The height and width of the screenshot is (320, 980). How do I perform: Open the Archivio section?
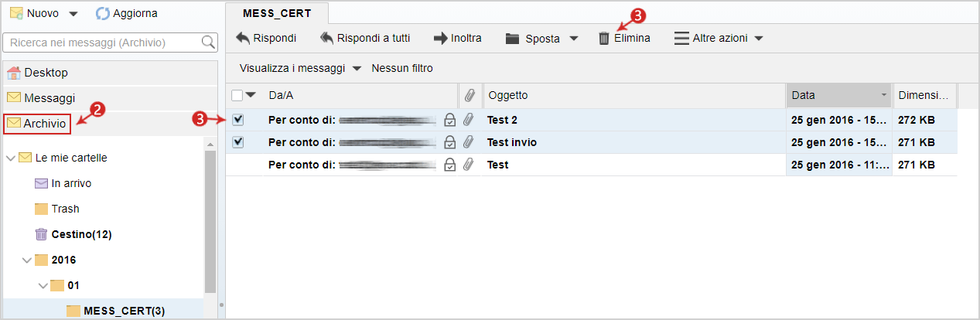coord(44,124)
